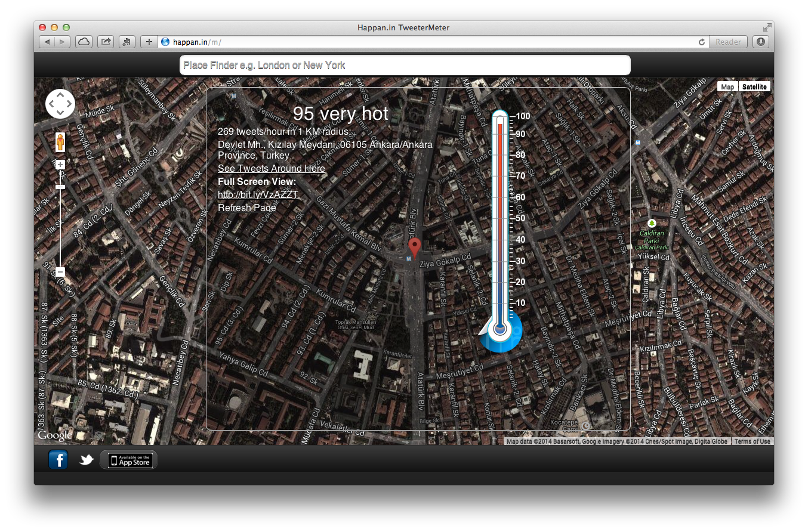This screenshot has width=808, height=532.
Task: Click the Twitter bird icon
Action: (x=87, y=460)
